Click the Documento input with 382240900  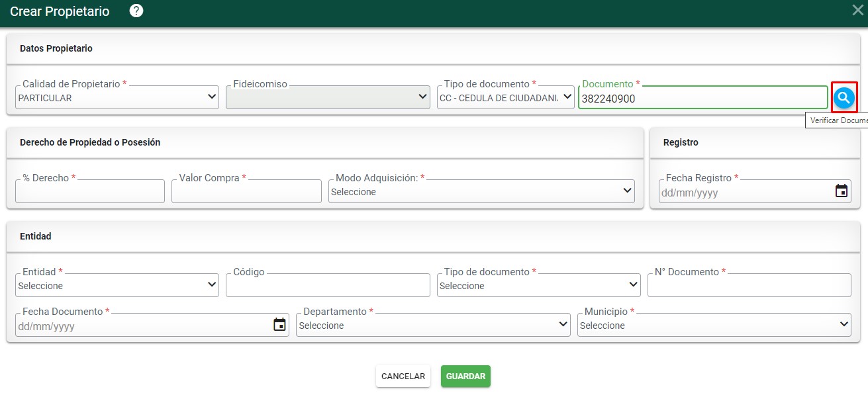point(703,97)
